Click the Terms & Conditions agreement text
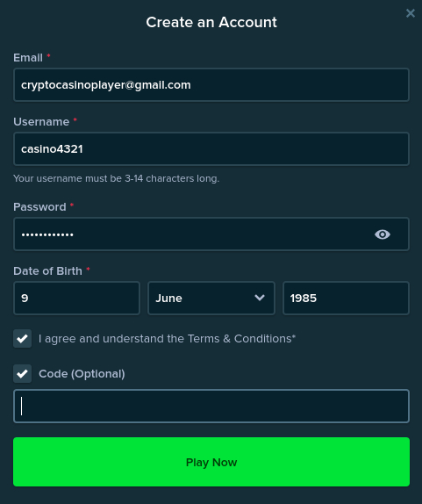422x504 pixels. (167, 338)
